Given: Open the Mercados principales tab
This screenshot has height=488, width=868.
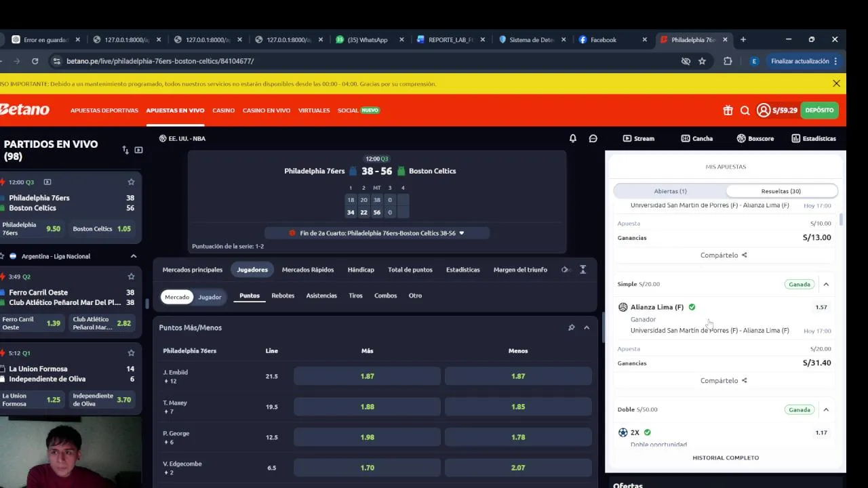Looking at the screenshot, I should pyautogui.click(x=193, y=270).
